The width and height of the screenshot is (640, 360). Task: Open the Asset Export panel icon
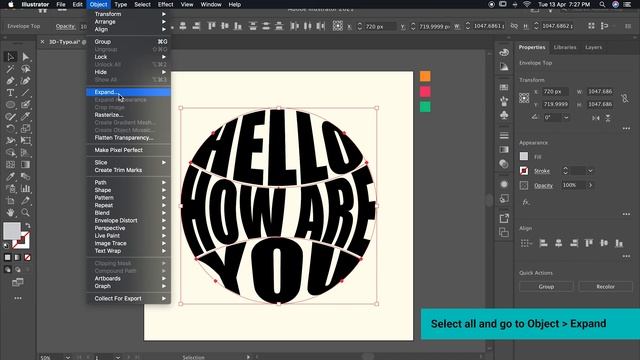coord(504,218)
